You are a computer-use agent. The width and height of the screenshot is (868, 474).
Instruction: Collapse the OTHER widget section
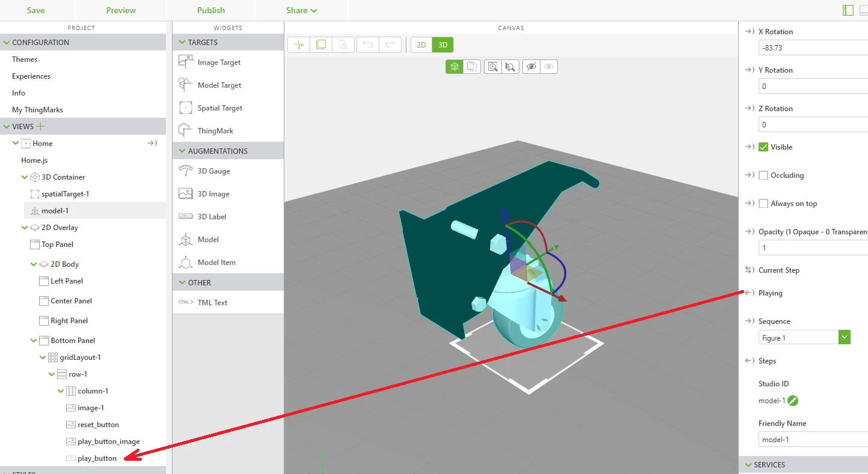182,282
